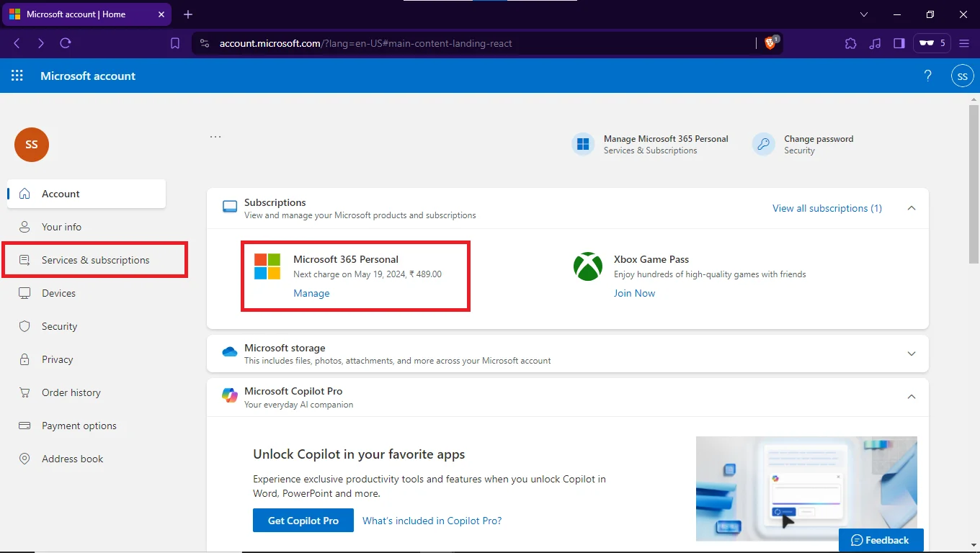Screen dimensions: 980x553
Task: Click the Microsoft 365 Personal title
Action: pos(346,259)
